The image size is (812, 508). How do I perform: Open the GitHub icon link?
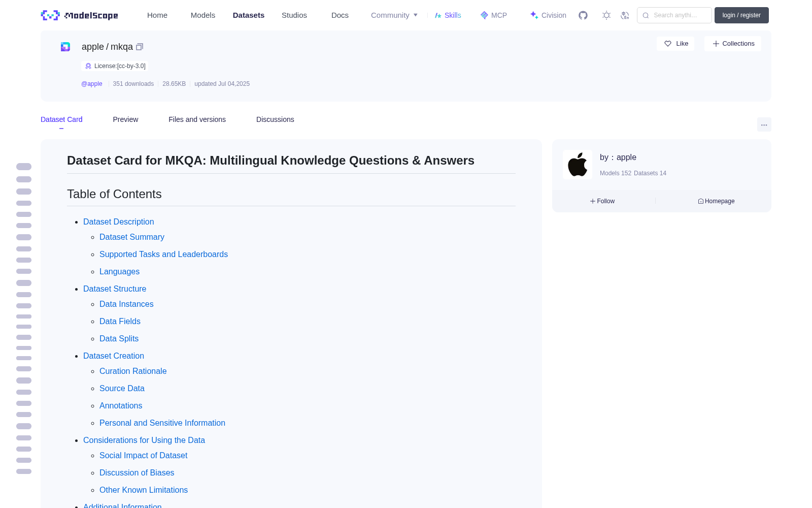click(x=583, y=15)
